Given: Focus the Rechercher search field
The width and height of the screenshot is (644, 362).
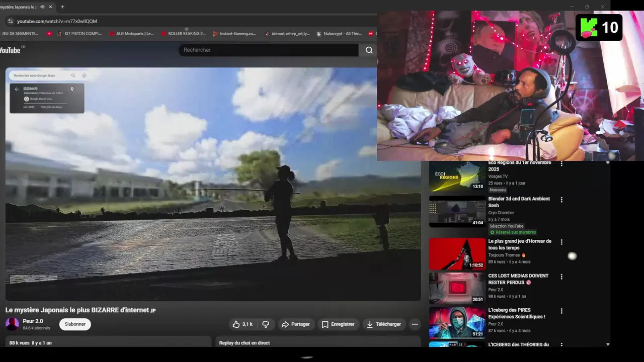Looking at the screenshot, I should (x=268, y=50).
